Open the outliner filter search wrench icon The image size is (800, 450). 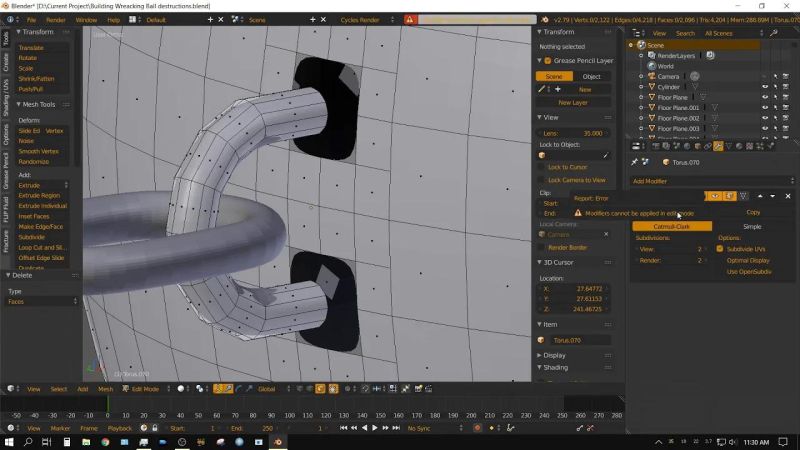point(773,33)
